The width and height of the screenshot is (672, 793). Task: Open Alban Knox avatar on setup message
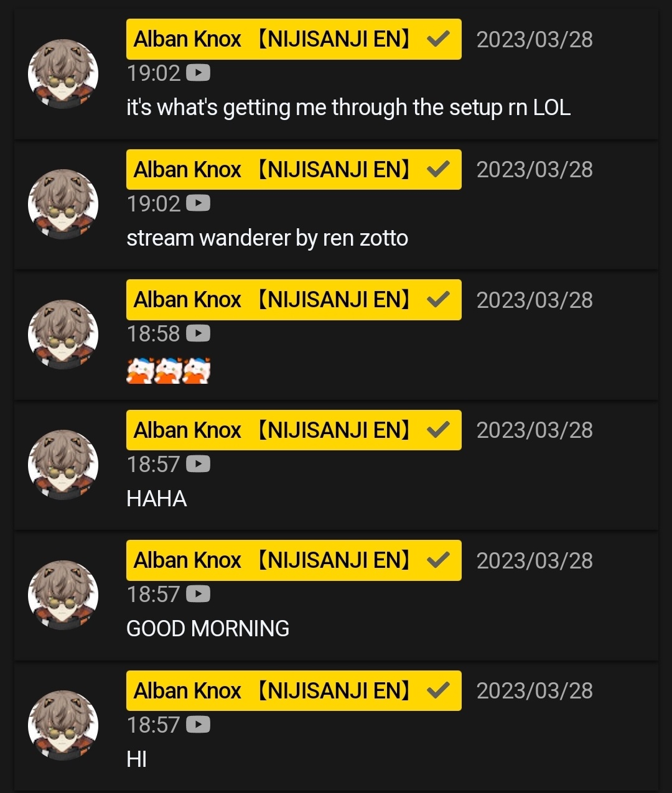pyautogui.click(x=63, y=74)
